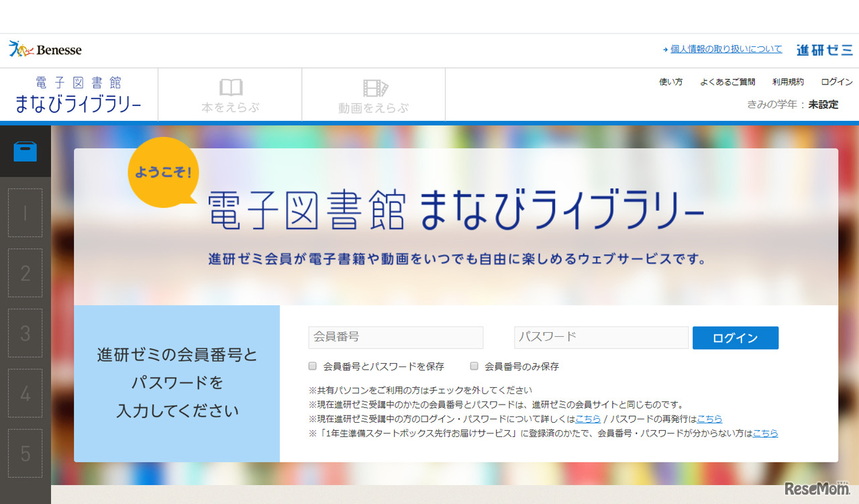Click the Benesse logo
Screen dimensions: 859x504
[44, 48]
